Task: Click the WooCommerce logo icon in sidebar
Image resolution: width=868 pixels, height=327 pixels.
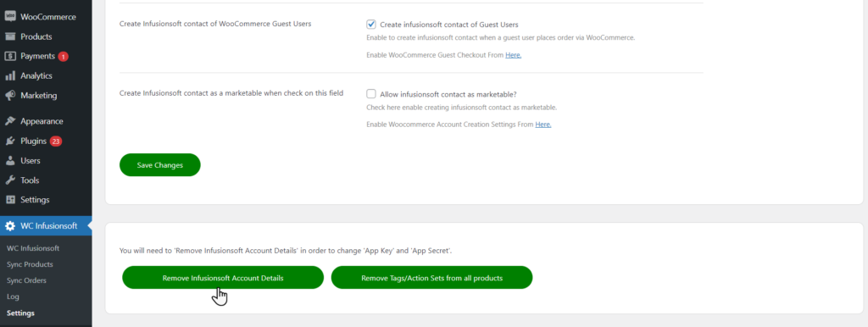Action: coord(10,17)
